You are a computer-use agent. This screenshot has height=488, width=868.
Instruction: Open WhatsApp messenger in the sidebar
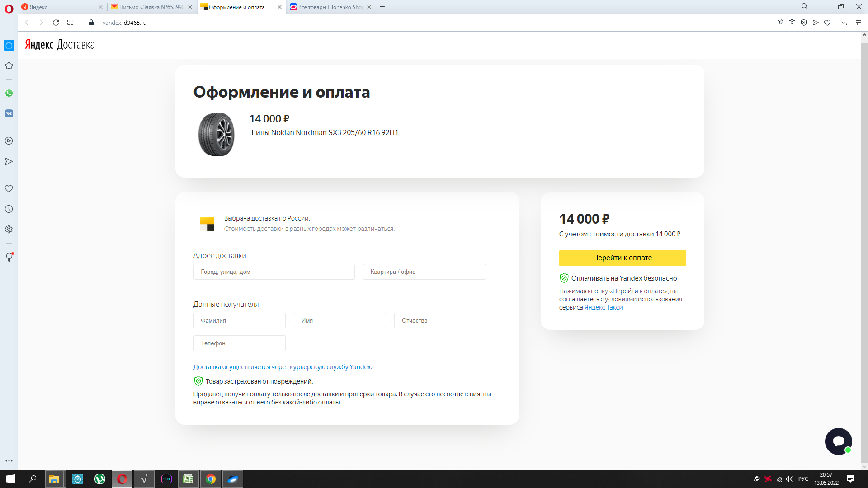[9, 93]
